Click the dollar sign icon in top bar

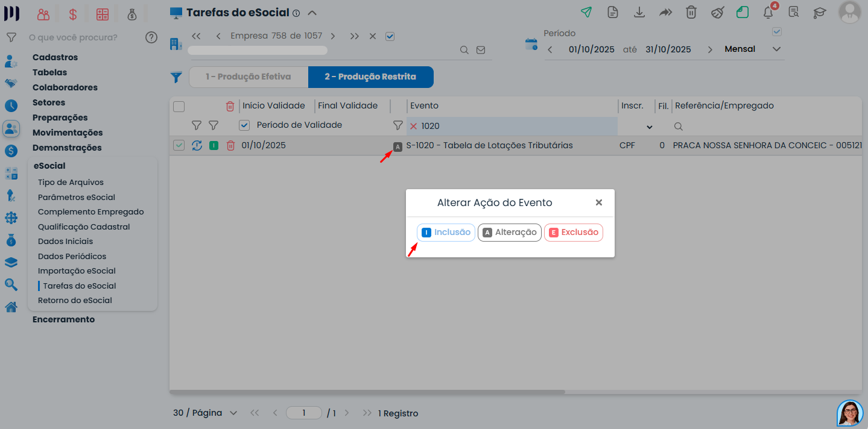tap(73, 14)
